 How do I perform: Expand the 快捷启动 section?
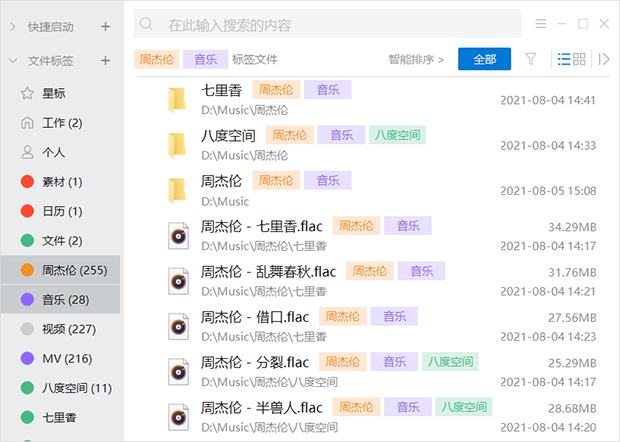[13, 26]
